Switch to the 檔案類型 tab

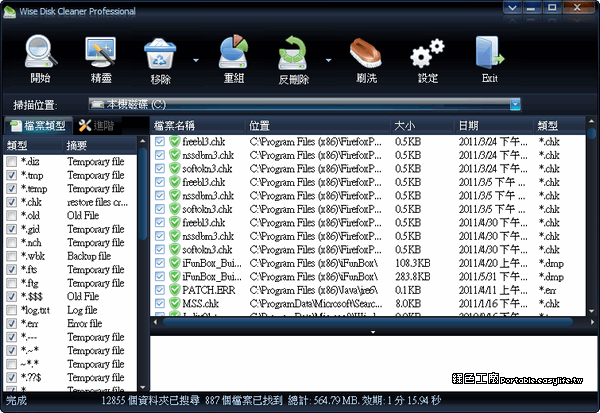pos(38,126)
